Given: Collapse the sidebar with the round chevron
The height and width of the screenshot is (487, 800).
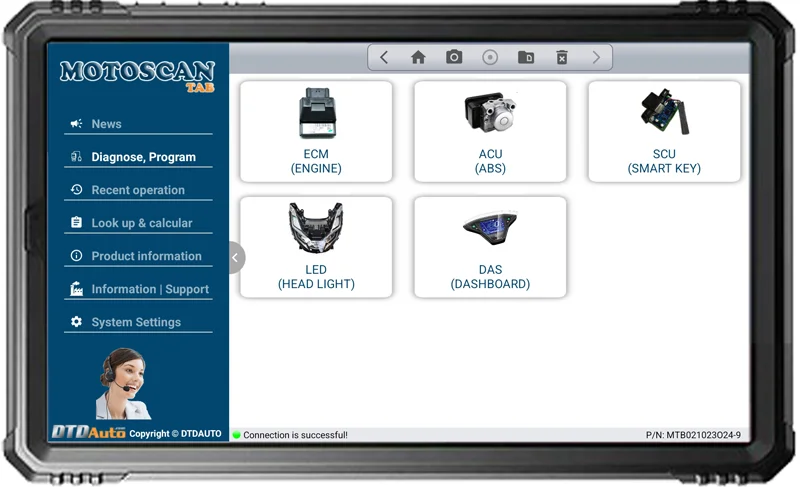Looking at the screenshot, I should 236,258.
